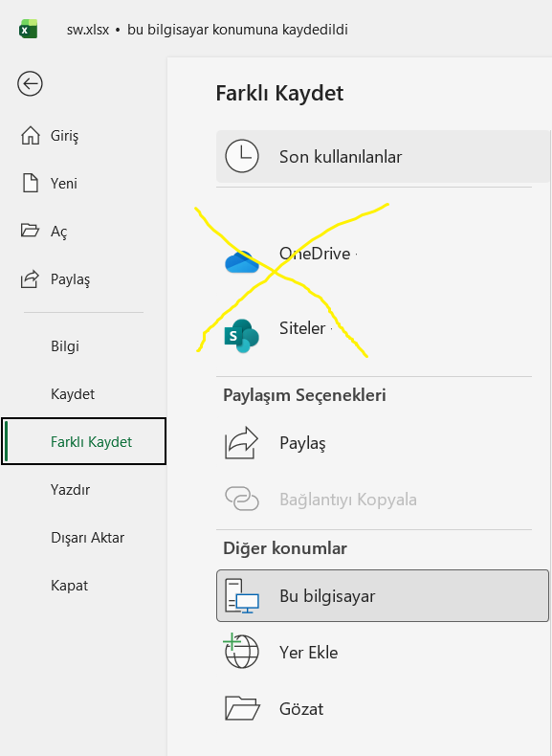
Task: Click Gözat to browse folders
Action: pos(301,709)
